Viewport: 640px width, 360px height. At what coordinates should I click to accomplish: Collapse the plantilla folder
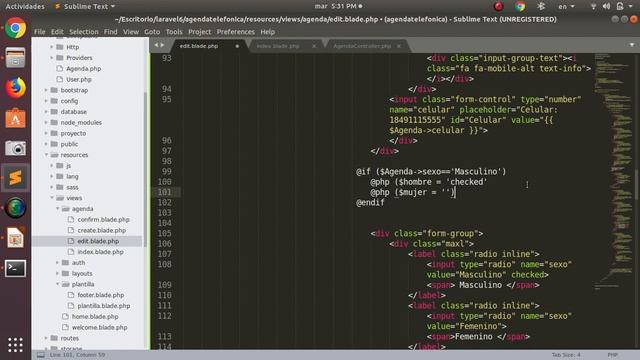(x=58, y=284)
